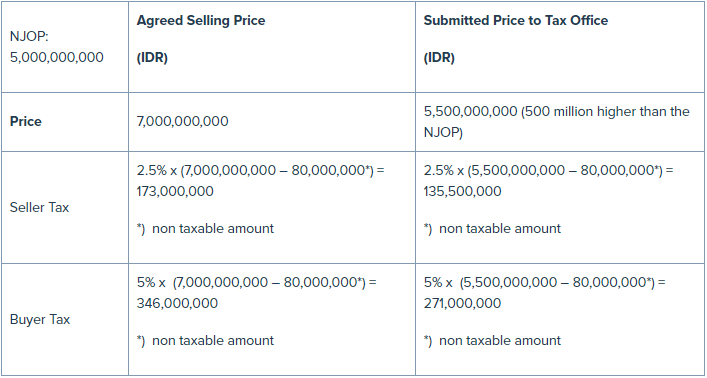Image resolution: width=707 pixels, height=378 pixels.
Task: Click the (IDR) label under Agreed Selling Price
Action: point(152,58)
